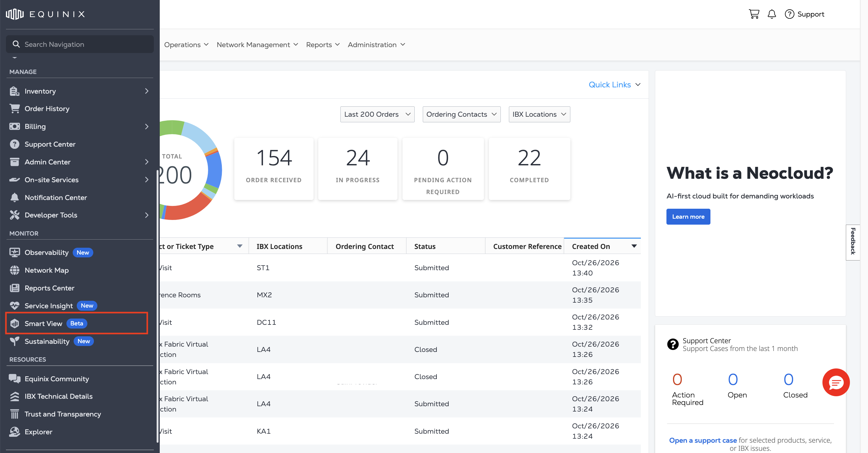The width and height of the screenshot is (868, 453).
Task: Open the Smart View Beta item
Action: [x=77, y=323]
